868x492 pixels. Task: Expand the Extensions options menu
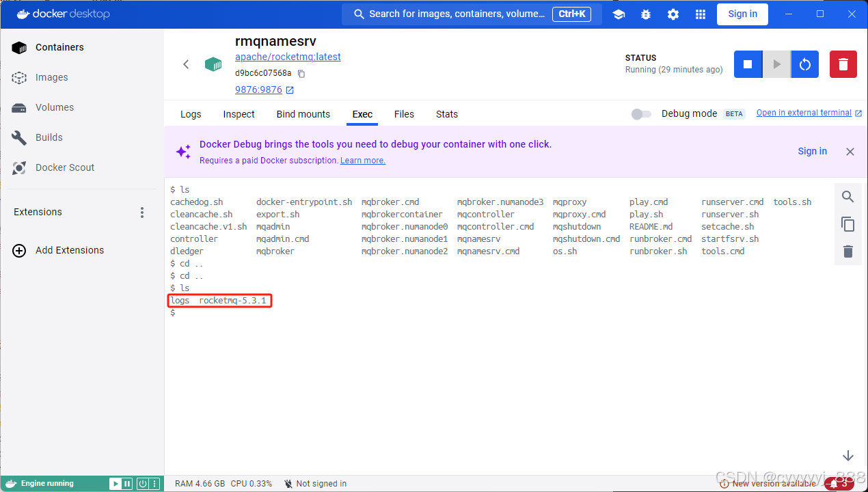(141, 212)
